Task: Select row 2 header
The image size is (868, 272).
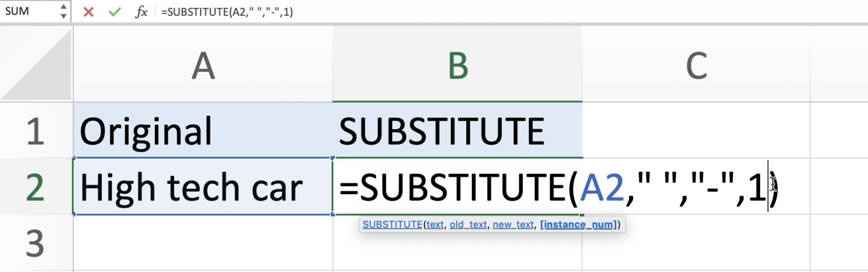Action: tap(36, 187)
